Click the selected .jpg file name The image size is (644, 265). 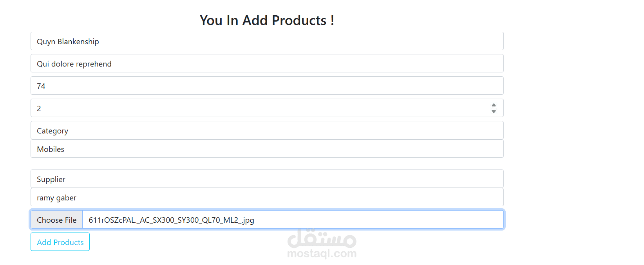[x=171, y=220]
